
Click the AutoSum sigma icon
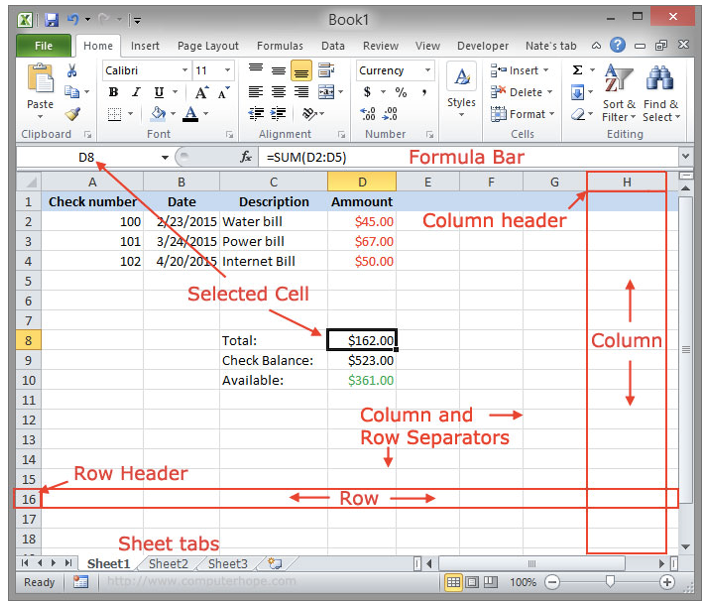[x=578, y=70]
